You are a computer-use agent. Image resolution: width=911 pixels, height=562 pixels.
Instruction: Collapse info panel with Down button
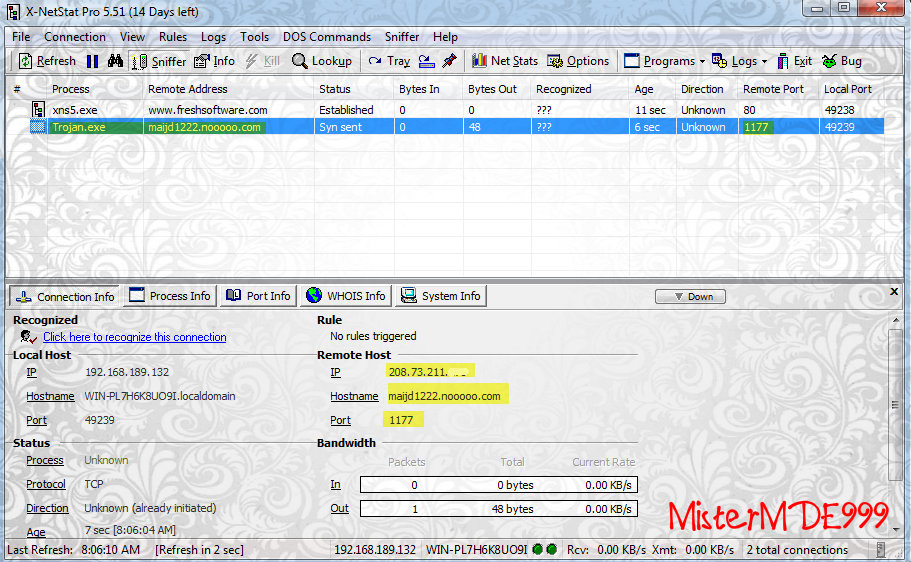pyautogui.click(x=691, y=296)
